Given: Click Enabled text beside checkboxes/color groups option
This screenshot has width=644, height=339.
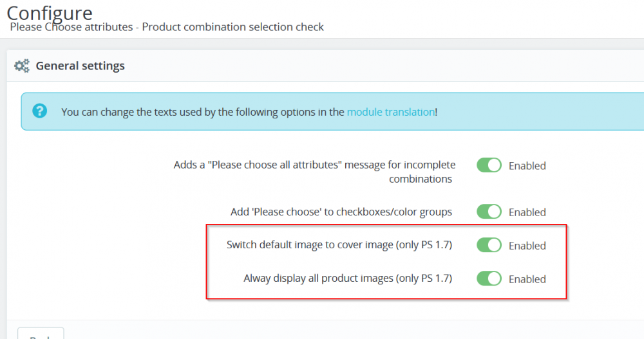Looking at the screenshot, I should pyautogui.click(x=527, y=212).
